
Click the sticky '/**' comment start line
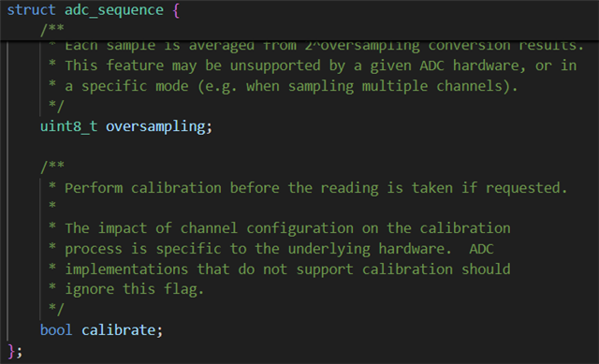[52, 30]
